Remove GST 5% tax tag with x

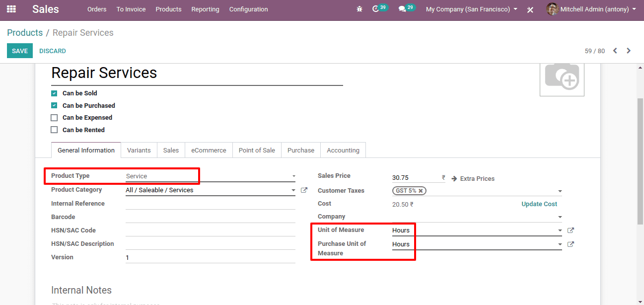[x=421, y=191]
